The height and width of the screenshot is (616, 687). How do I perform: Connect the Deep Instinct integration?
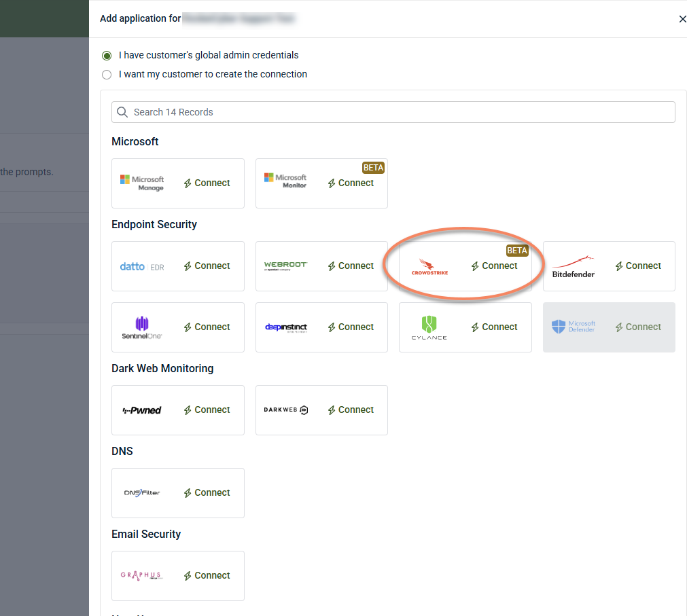[351, 327]
